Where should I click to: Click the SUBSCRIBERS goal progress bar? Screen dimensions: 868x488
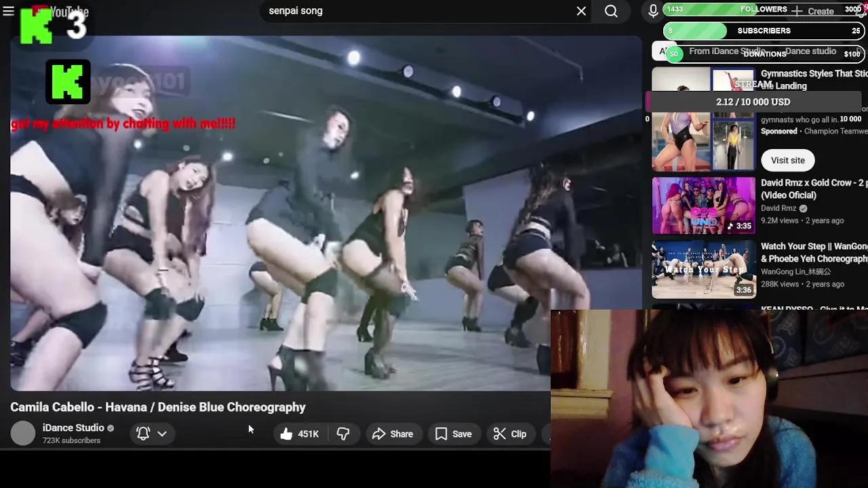click(764, 30)
